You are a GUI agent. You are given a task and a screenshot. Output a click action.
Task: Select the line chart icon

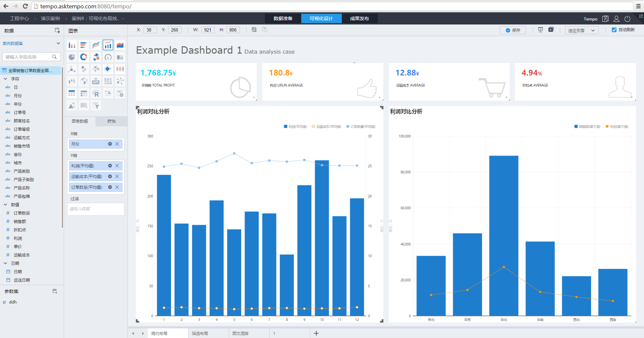[x=96, y=45]
